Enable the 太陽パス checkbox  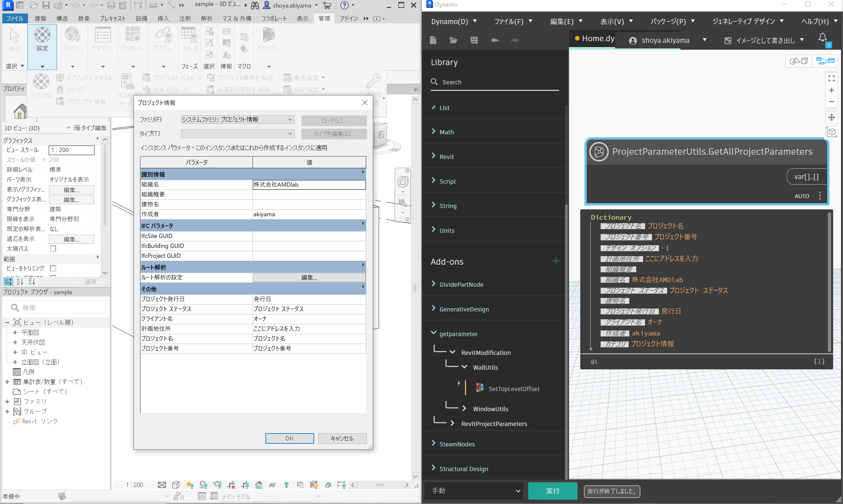pos(53,249)
